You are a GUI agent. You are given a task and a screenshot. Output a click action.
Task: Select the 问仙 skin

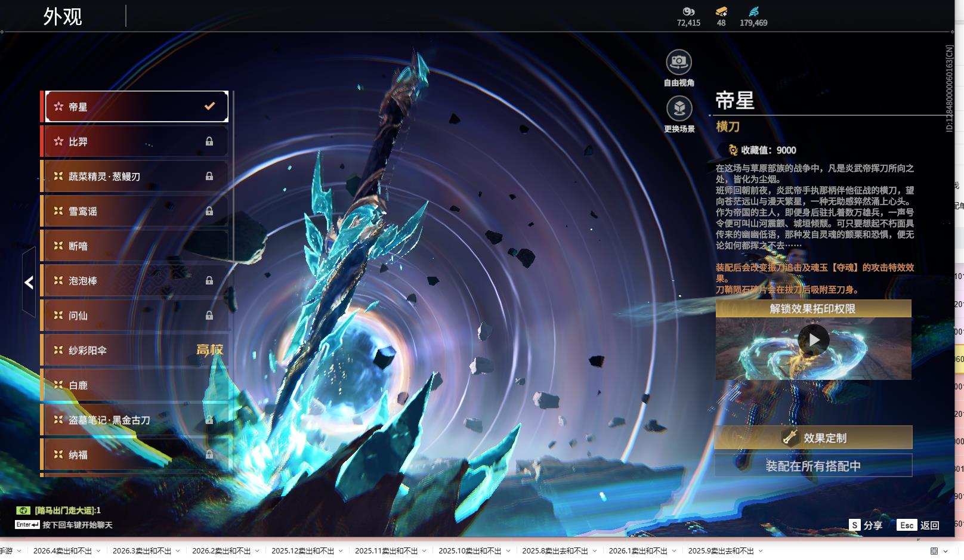[x=135, y=315]
